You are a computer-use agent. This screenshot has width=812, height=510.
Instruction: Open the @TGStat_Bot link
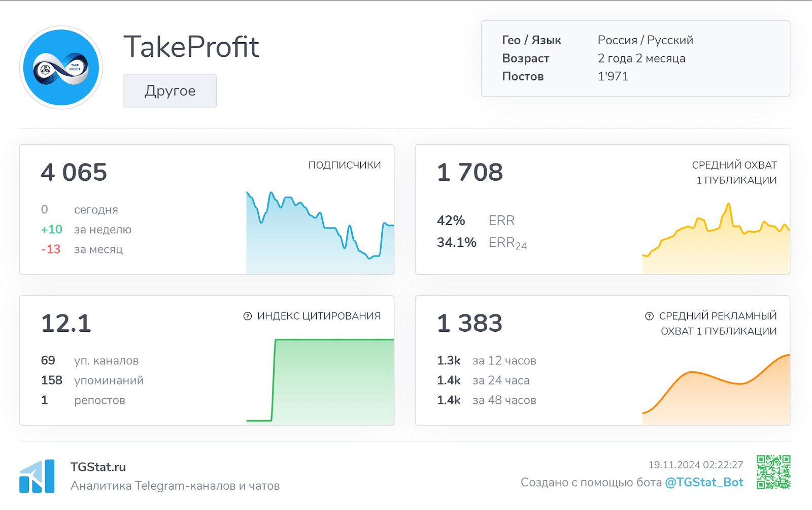point(704,482)
